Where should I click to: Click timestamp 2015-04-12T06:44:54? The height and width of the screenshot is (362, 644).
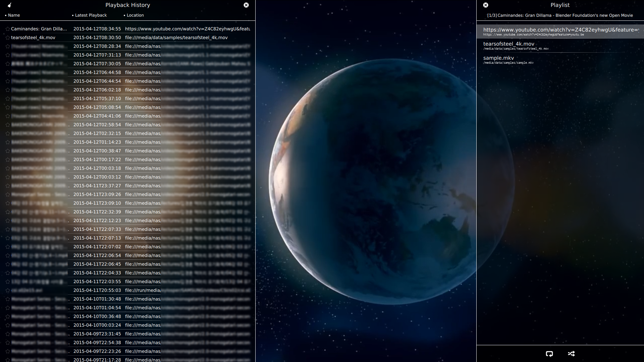97,81
